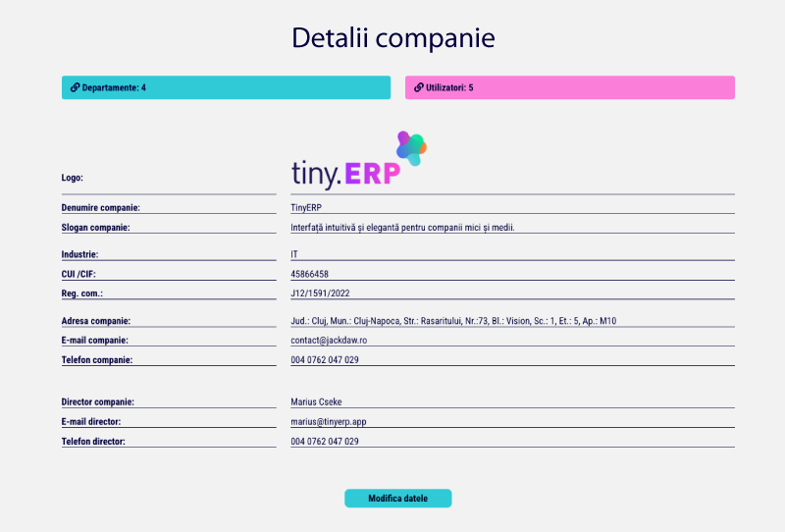Click the Detalii companie page heading
Screen dimensions: 785x532
[393, 38]
